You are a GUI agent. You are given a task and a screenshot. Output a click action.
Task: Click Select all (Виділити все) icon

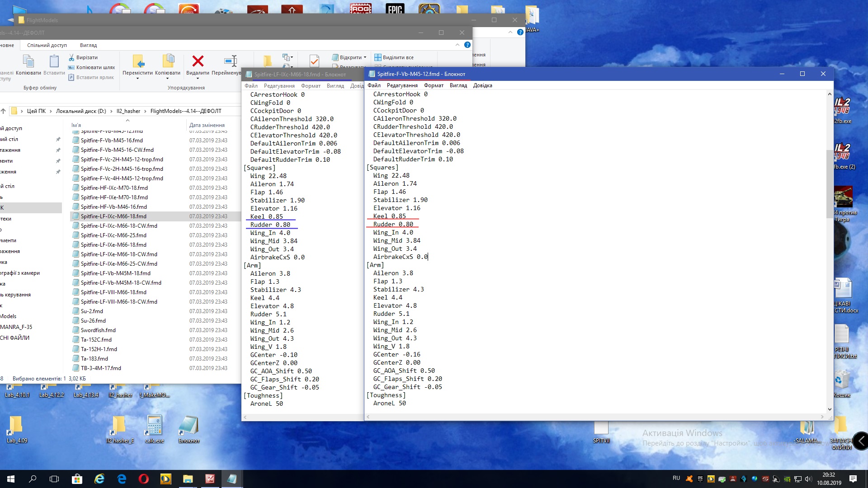coord(378,57)
